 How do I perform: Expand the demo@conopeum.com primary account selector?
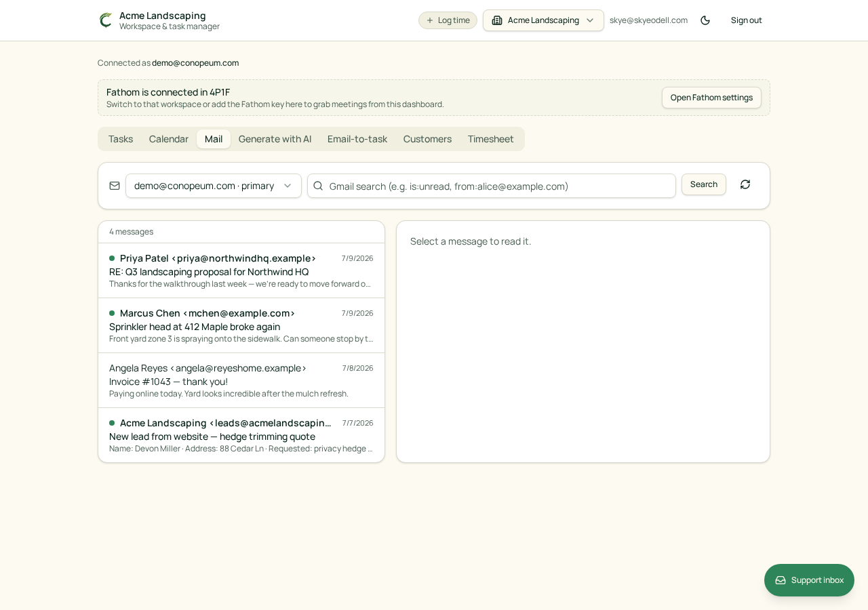[x=214, y=186]
